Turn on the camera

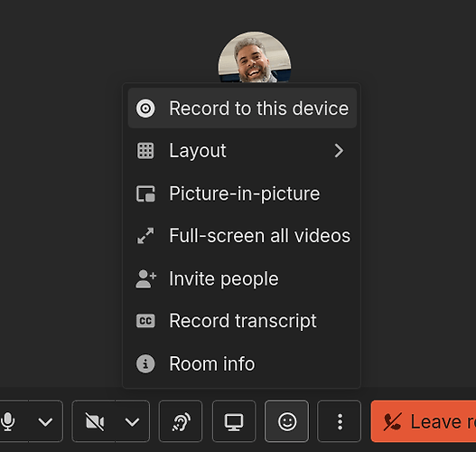[x=94, y=421]
